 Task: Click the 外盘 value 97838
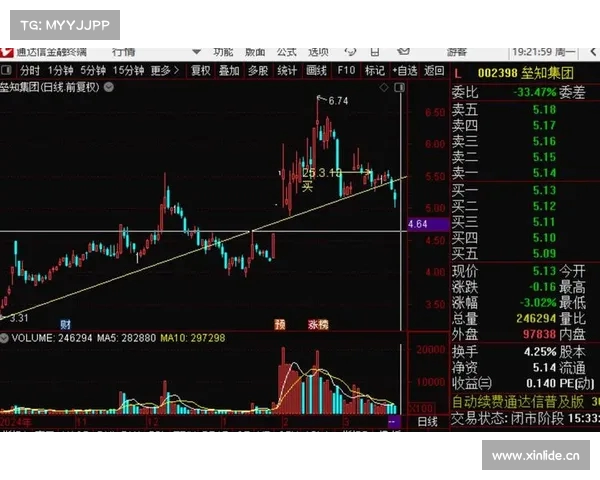pos(539,334)
